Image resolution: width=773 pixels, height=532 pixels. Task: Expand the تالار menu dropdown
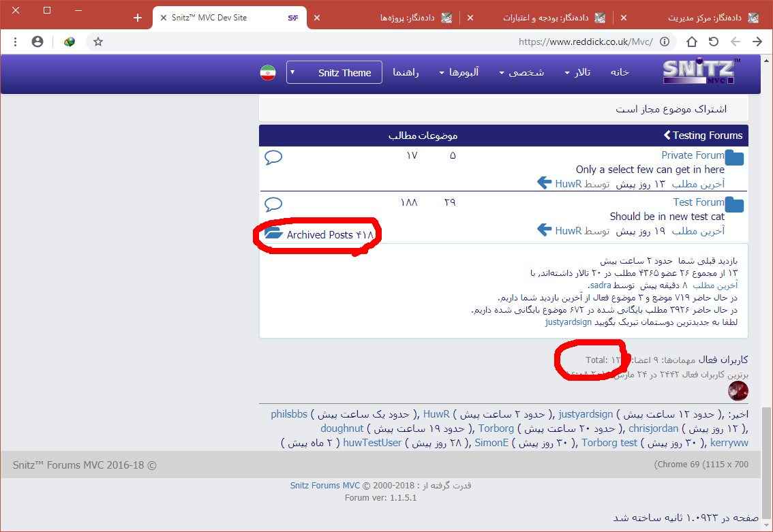coord(578,73)
